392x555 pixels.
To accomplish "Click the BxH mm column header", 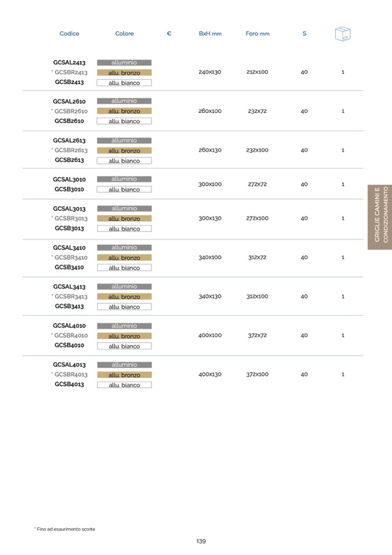I will pyautogui.click(x=210, y=34).
